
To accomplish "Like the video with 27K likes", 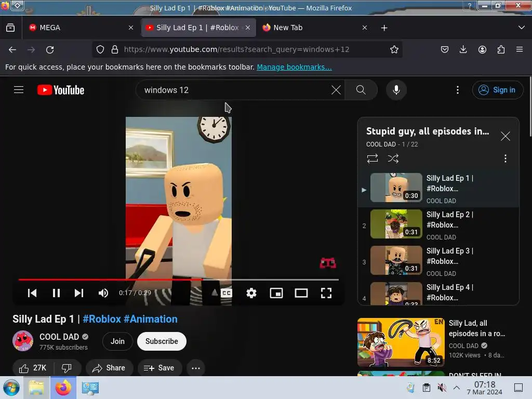I will 33,368.
